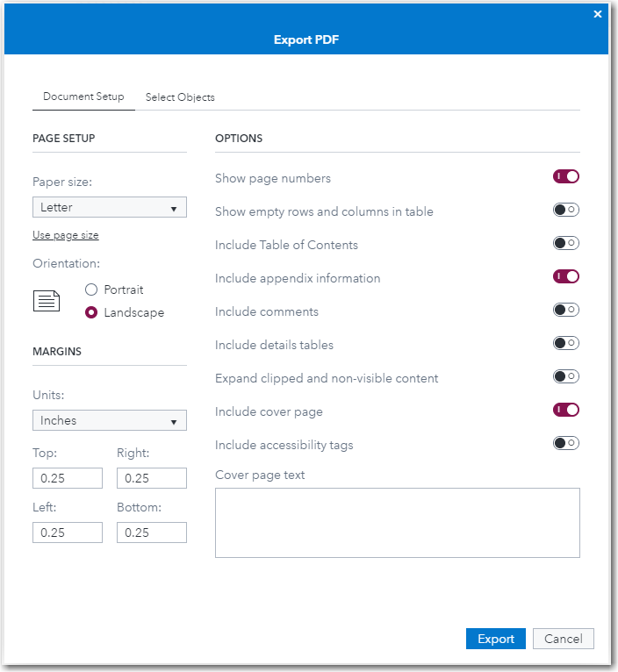Enable Expand clipped and non-visible content

[566, 376]
